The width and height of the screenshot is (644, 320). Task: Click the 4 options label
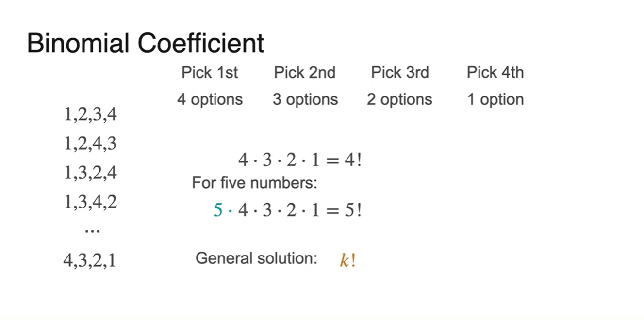pyautogui.click(x=210, y=100)
